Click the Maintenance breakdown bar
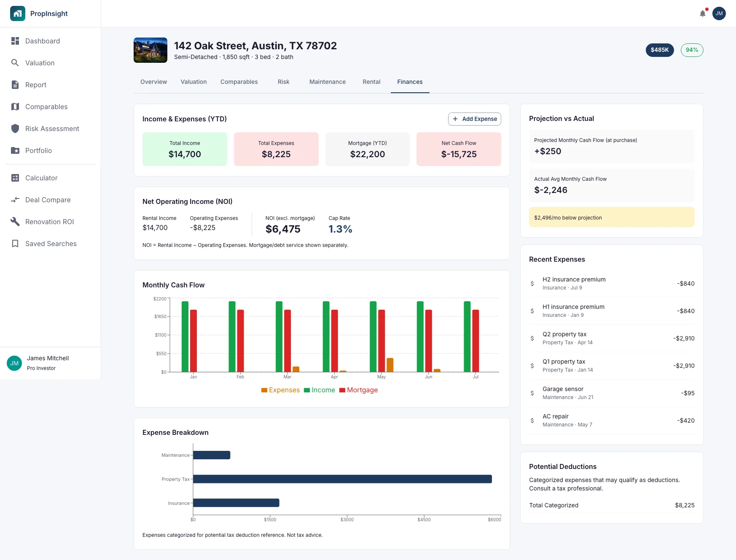 [212, 455]
